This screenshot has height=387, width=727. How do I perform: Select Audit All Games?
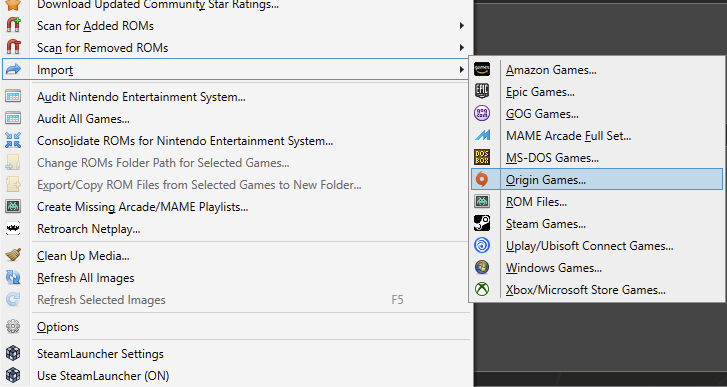[x=83, y=119]
